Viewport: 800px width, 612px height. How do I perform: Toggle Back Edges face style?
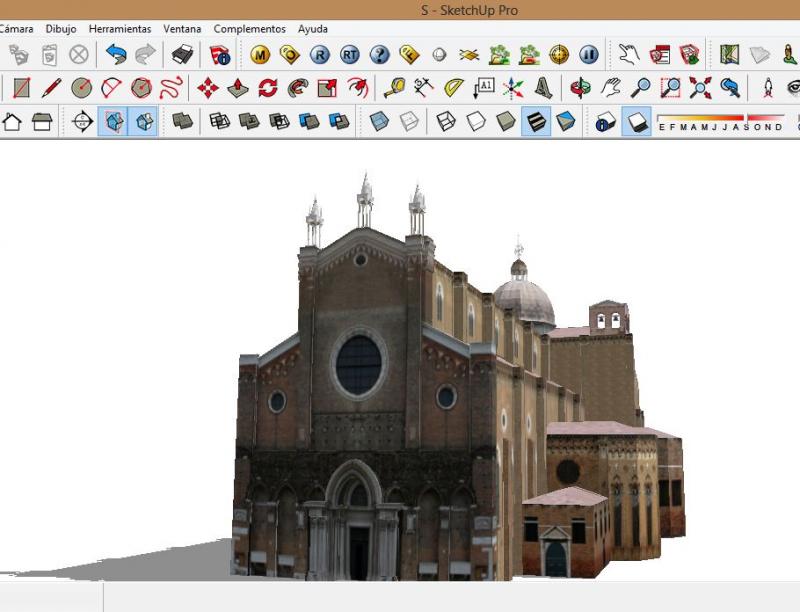(409, 121)
